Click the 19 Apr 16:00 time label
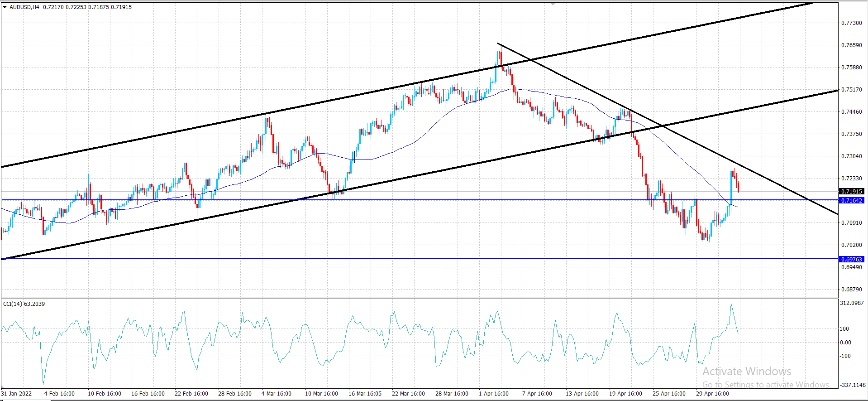Image resolution: width=868 pixels, height=401 pixels. [x=625, y=393]
